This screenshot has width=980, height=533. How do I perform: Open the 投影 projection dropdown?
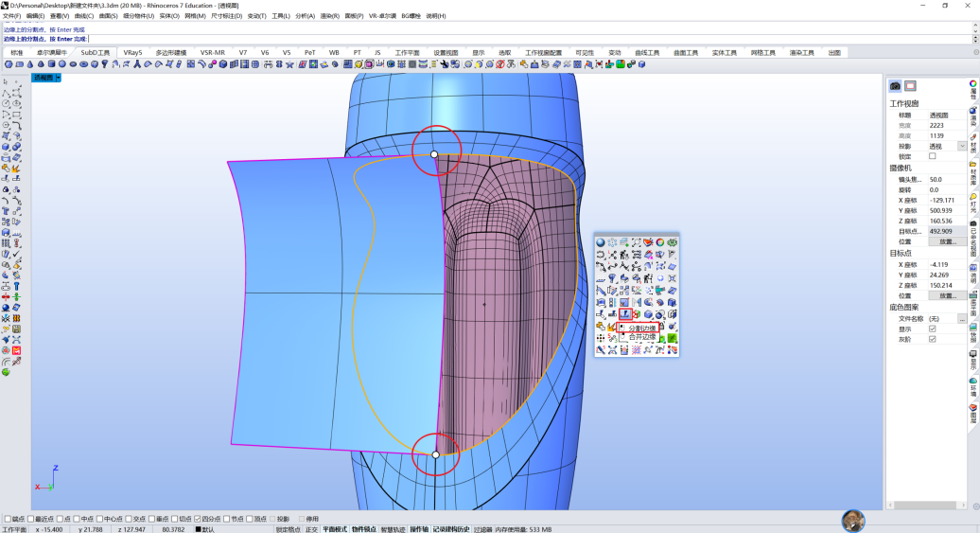tap(963, 146)
